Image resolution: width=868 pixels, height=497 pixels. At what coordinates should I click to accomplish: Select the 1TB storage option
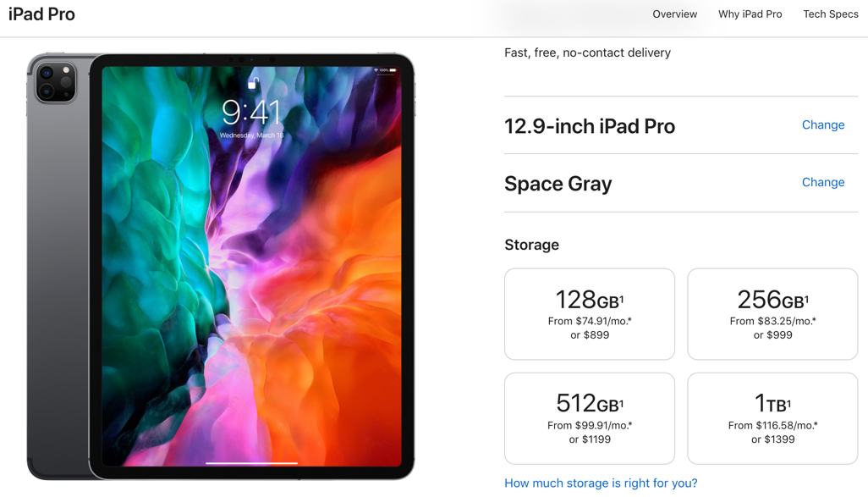pos(772,418)
